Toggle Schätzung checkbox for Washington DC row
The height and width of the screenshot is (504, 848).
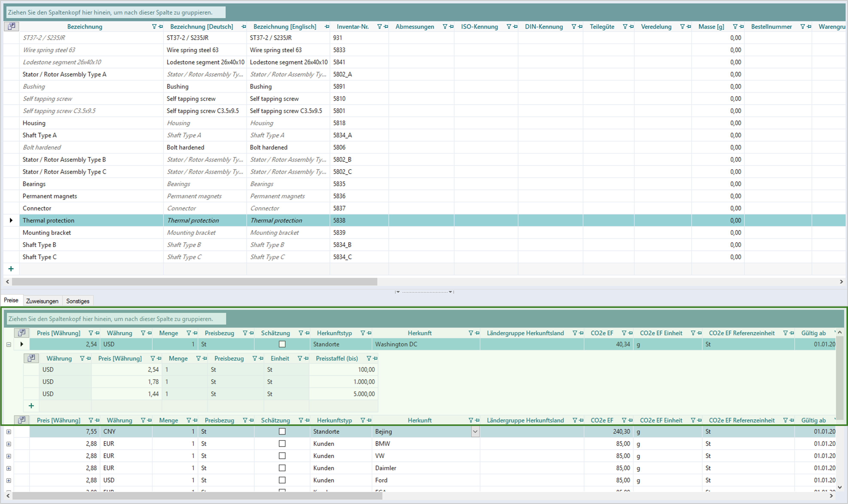coord(282,344)
